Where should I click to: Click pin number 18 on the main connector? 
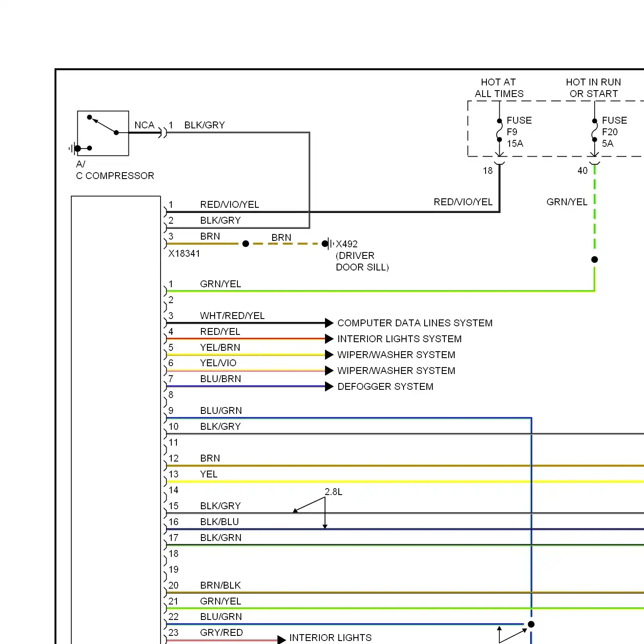pos(173,554)
